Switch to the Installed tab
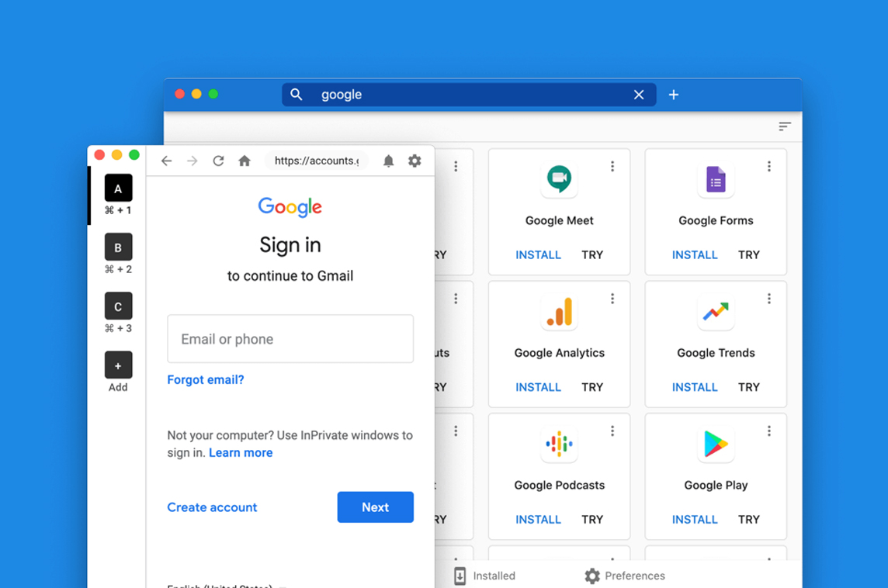 (485, 576)
